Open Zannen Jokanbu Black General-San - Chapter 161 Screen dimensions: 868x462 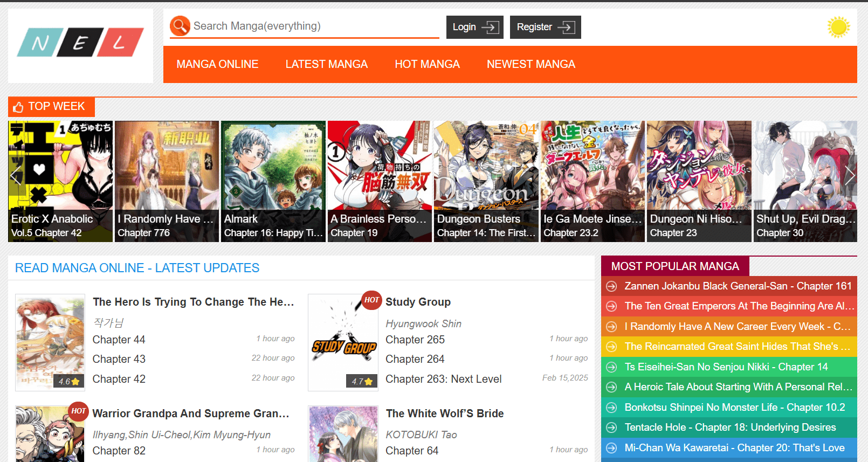click(738, 286)
